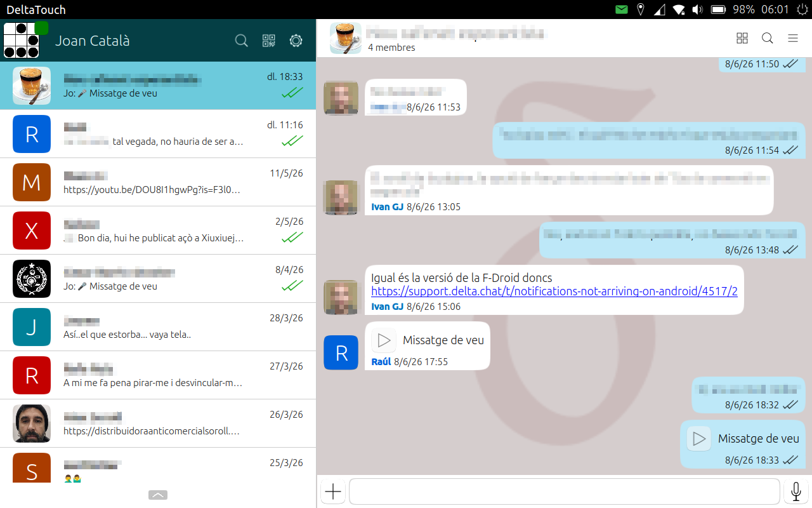
Task: Click the red X contact avatar
Action: coord(32,231)
